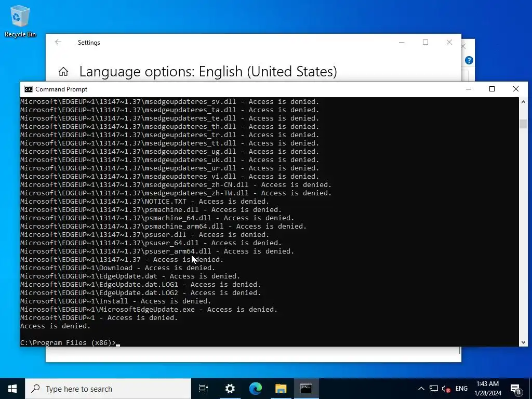Select Command Prompt taskbar button
Image resolution: width=532 pixels, height=399 pixels.
(306, 389)
